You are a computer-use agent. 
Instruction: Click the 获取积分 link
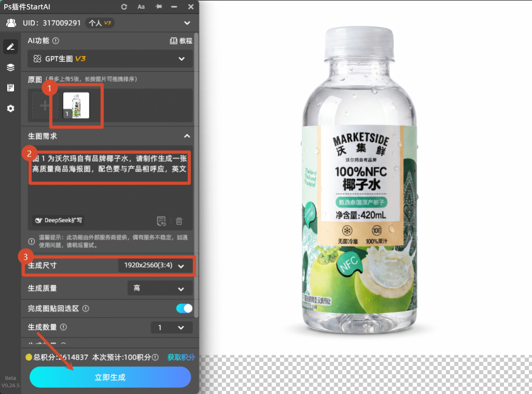(181, 357)
